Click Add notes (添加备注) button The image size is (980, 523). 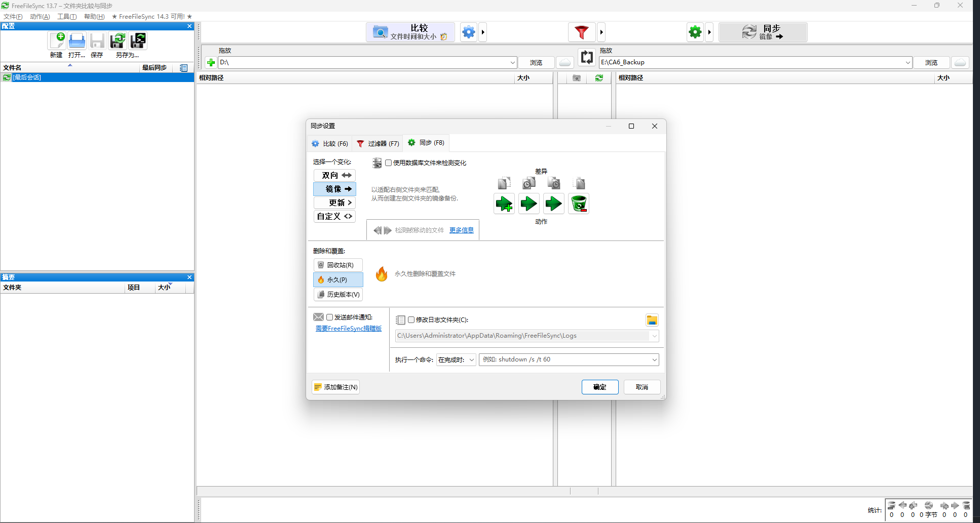(336, 387)
